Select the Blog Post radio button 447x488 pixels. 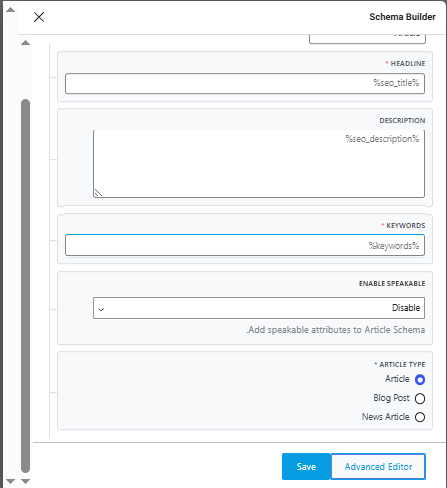420,398
